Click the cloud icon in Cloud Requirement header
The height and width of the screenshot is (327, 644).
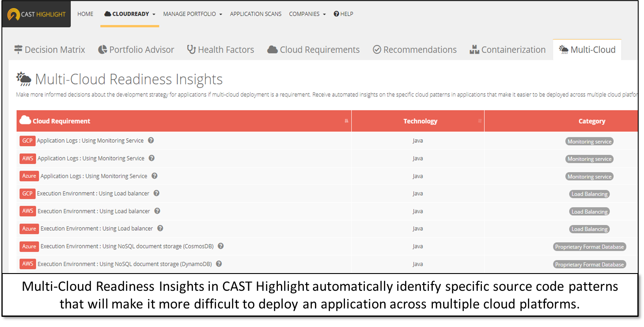25,120
